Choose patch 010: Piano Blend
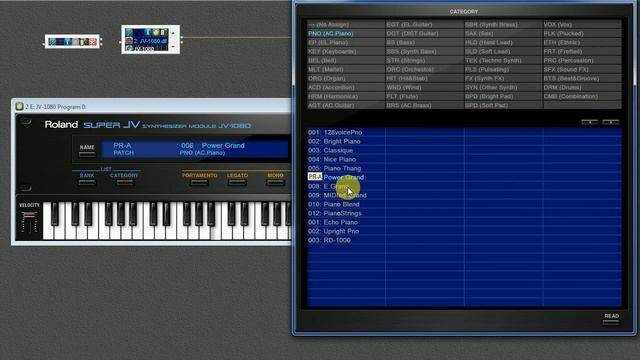 [x=346, y=204]
